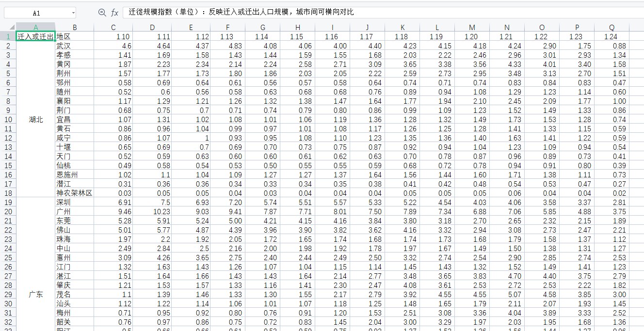Select the 宜昌 city cell
Viewport: 644px width, 331px height.
click(x=75, y=119)
